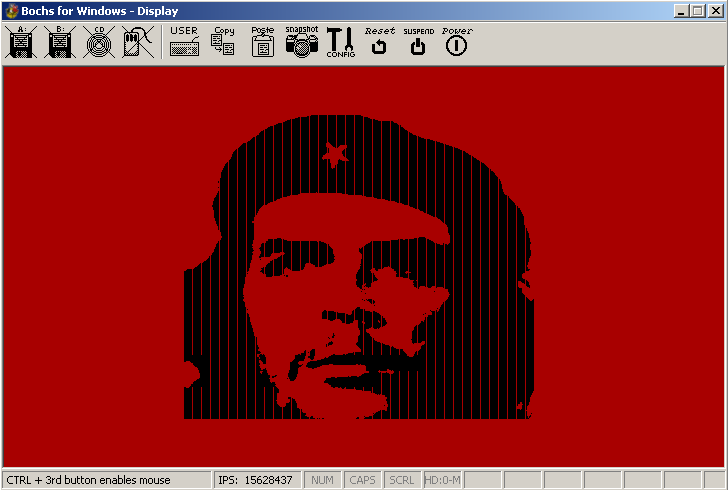Click the CAPS lock status indicator

[x=362, y=480]
